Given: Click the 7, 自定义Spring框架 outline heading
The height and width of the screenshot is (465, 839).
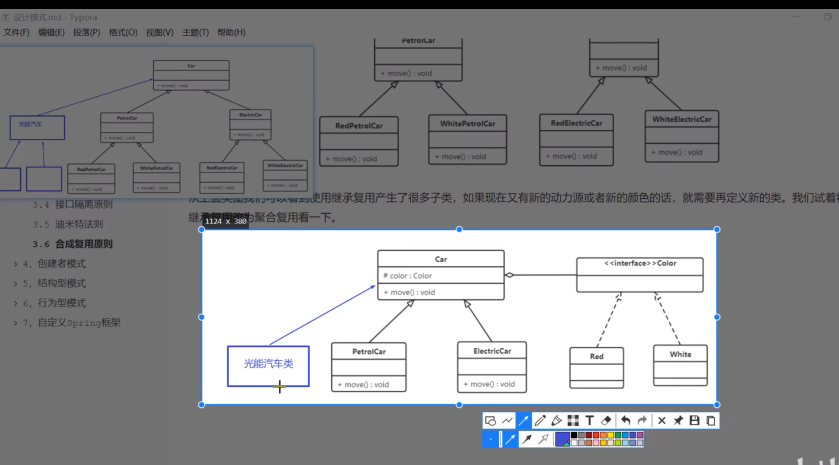Looking at the screenshot, I should 71,323.
